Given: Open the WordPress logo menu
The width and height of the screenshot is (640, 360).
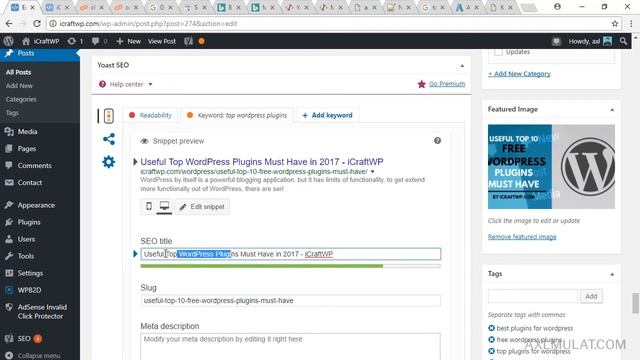Looking at the screenshot, I should click(9, 41).
